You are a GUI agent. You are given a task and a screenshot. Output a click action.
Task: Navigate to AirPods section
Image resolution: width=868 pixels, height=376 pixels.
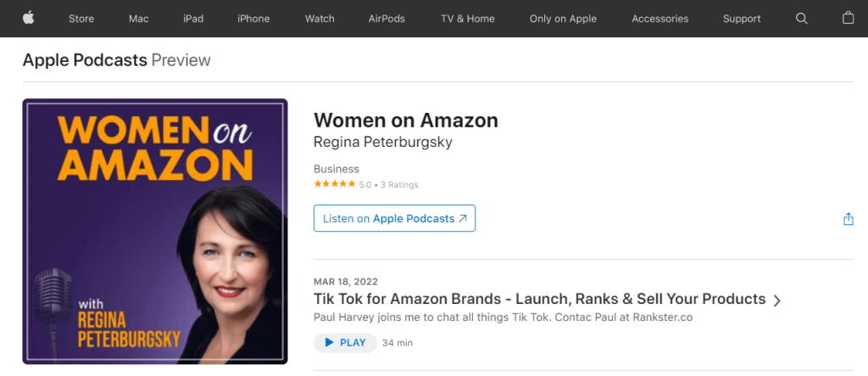(387, 19)
